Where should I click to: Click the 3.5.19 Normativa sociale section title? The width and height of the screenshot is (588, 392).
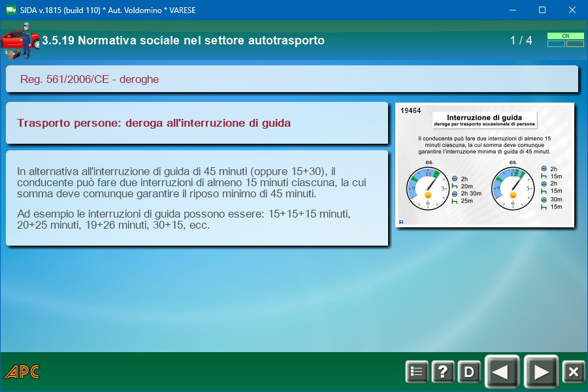pos(183,41)
